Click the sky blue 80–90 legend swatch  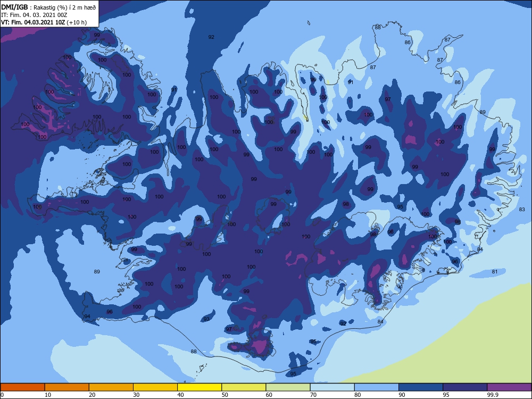pyautogui.click(x=377, y=387)
